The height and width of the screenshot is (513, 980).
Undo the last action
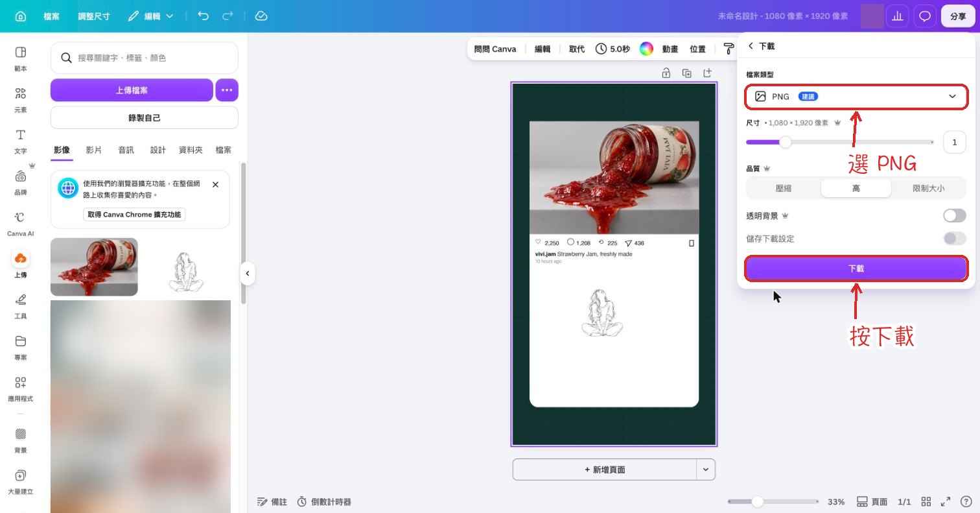click(x=204, y=16)
